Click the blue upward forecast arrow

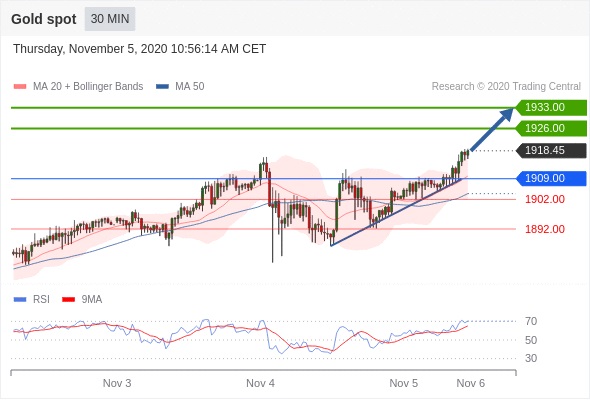(491, 129)
